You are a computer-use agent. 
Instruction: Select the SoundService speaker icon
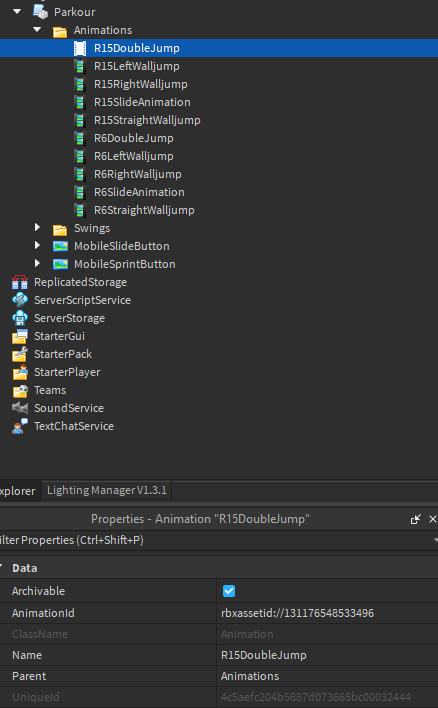(20, 408)
